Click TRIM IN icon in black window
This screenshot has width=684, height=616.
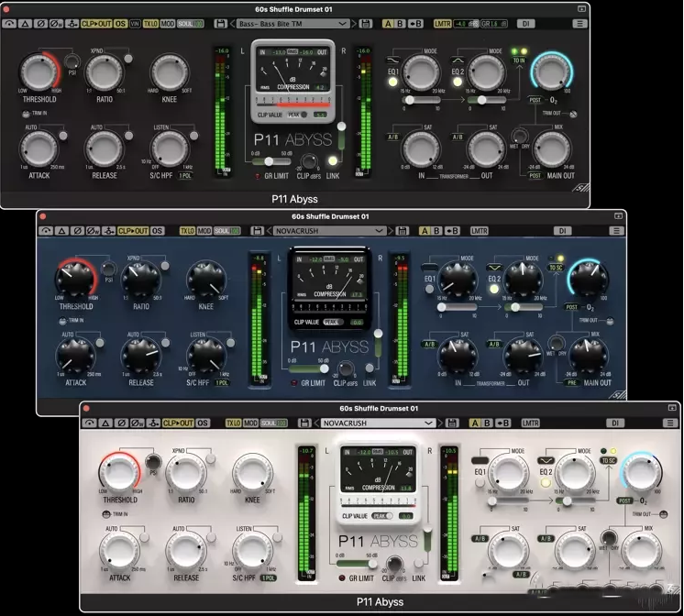26,114
